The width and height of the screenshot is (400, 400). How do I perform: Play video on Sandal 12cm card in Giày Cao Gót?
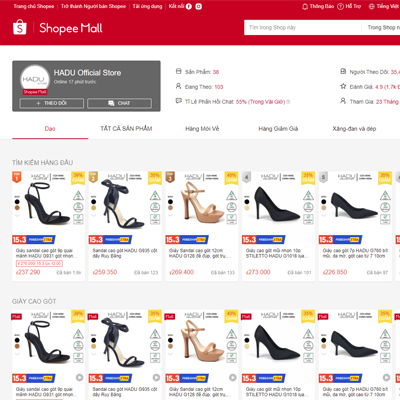(233, 377)
